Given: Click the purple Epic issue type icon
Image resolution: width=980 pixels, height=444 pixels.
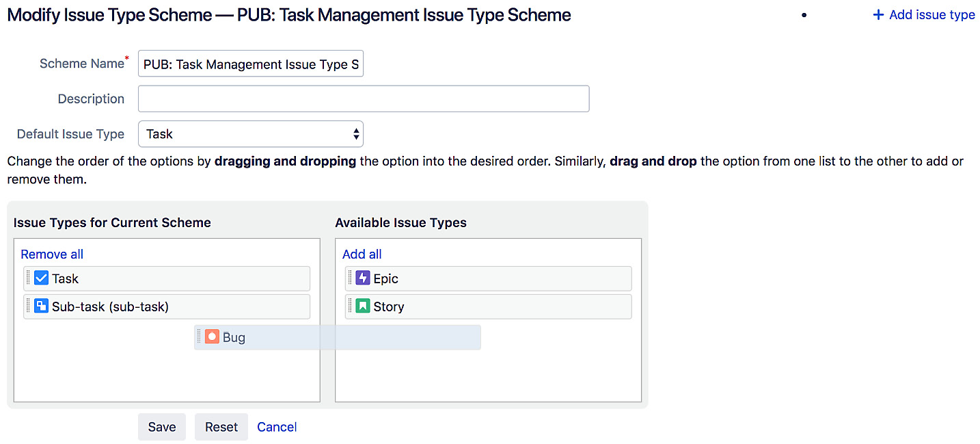Looking at the screenshot, I should (x=362, y=278).
